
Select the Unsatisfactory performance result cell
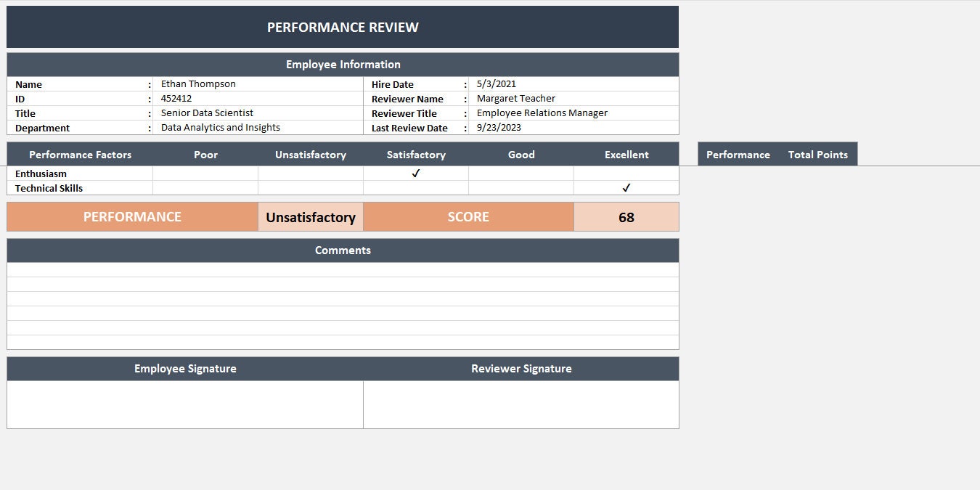pyautogui.click(x=310, y=216)
